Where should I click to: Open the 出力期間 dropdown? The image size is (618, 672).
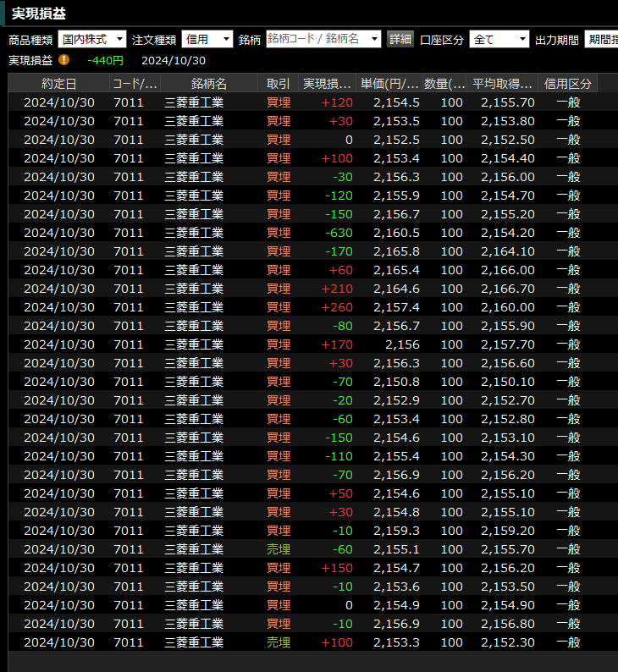(x=601, y=40)
